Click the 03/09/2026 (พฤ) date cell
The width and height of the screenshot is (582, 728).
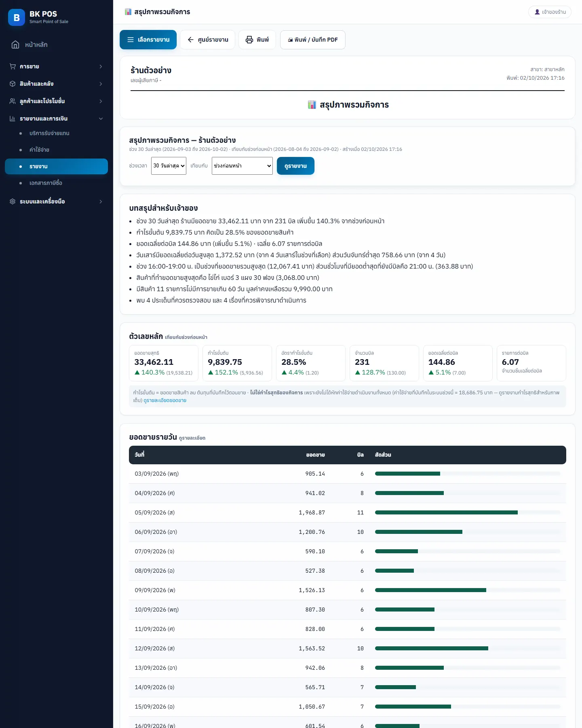[157, 474]
